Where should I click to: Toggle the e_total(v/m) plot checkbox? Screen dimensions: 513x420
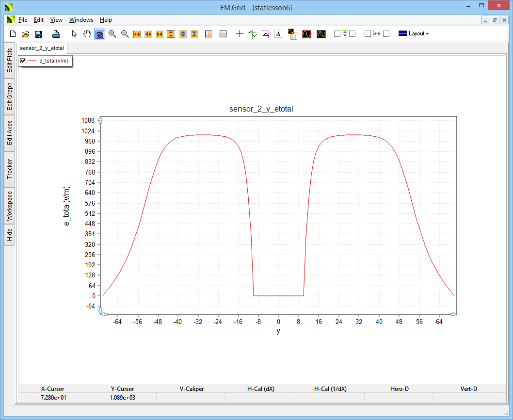point(23,61)
